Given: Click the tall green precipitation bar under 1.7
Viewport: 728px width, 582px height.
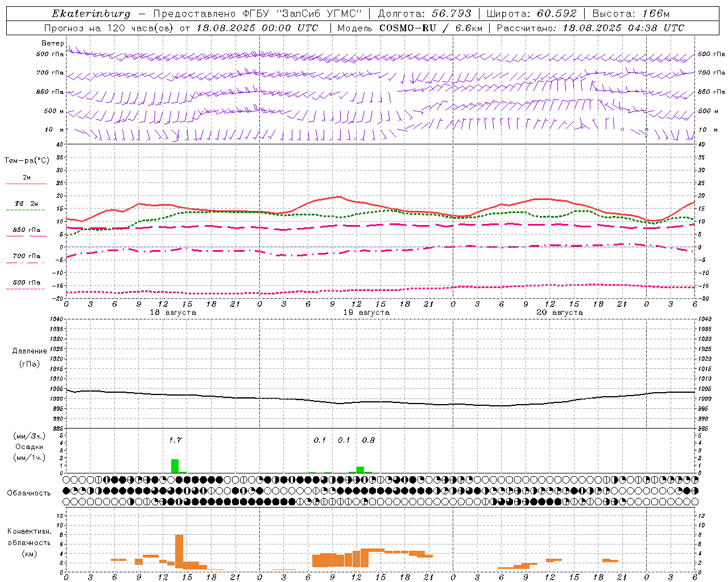Looking at the screenshot, I should pyautogui.click(x=175, y=466).
